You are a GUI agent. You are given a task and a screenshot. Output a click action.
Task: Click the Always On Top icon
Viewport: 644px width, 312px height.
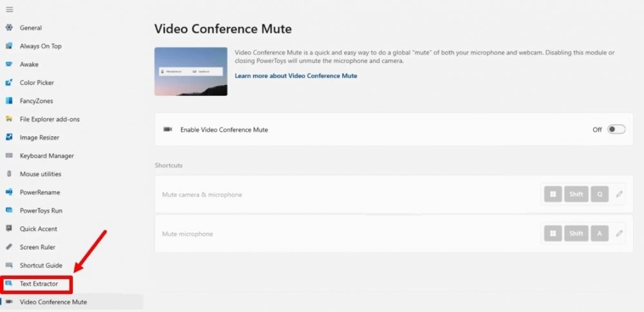(9, 46)
